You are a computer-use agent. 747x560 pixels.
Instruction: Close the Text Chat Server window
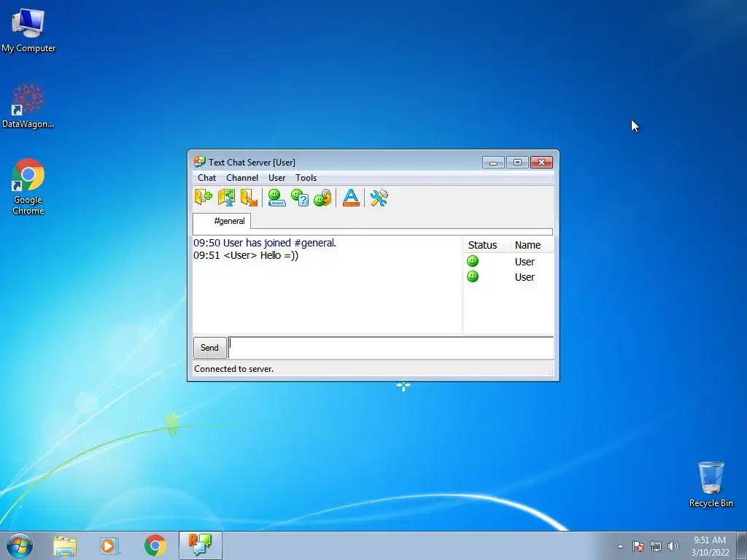pos(542,163)
